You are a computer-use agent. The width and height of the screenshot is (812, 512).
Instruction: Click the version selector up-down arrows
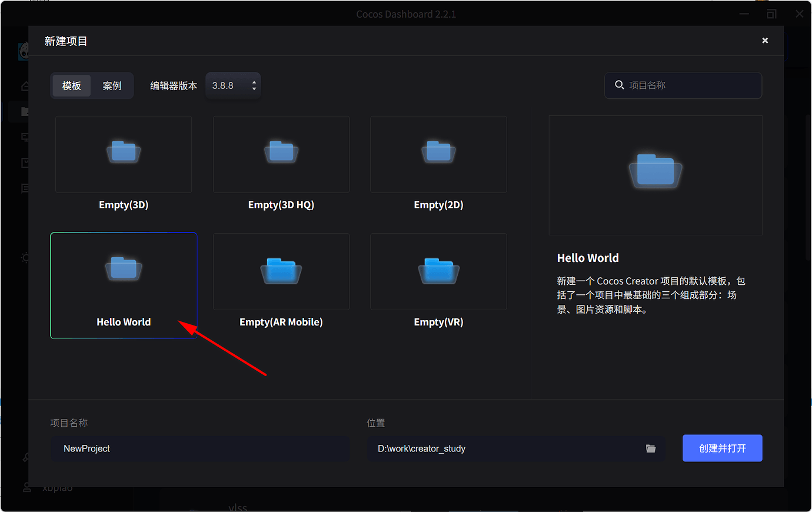click(254, 86)
